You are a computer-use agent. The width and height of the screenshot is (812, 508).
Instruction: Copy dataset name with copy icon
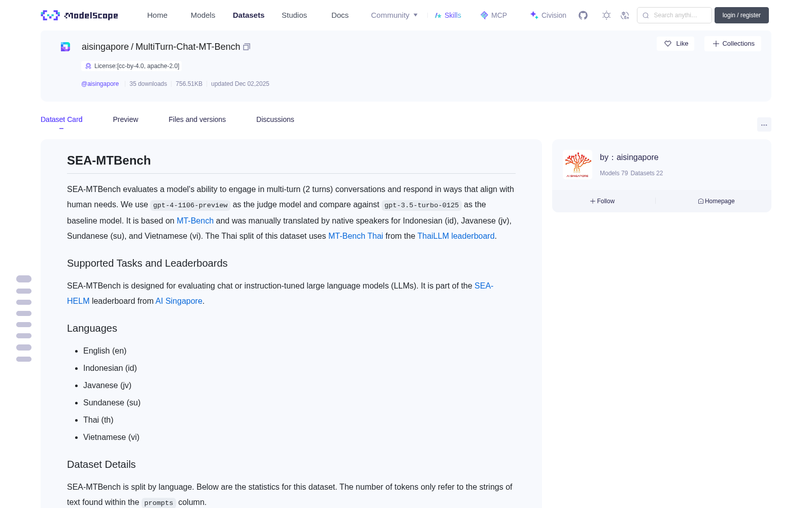247,47
